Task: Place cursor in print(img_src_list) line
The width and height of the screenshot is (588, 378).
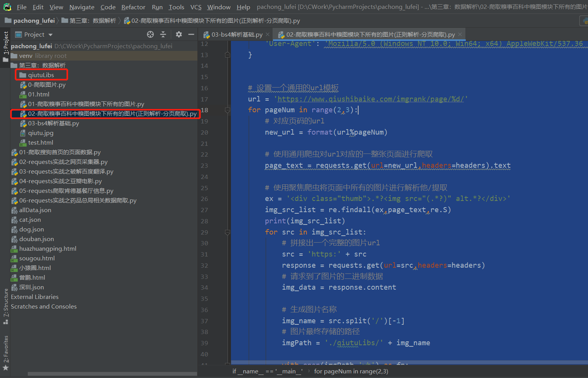Action: click(x=305, y=221)
